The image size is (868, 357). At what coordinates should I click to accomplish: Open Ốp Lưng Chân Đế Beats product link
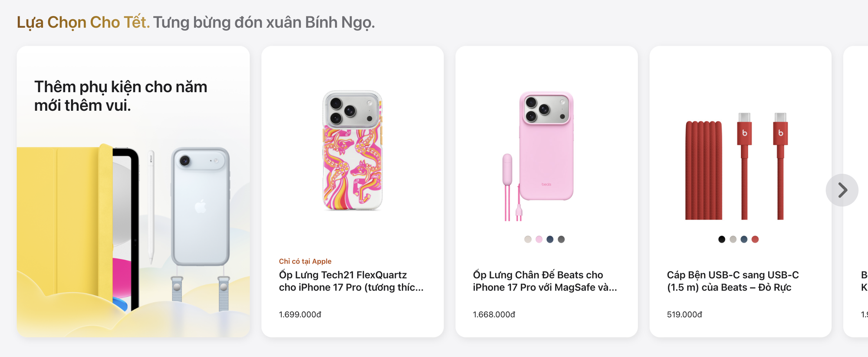point(545,281)
